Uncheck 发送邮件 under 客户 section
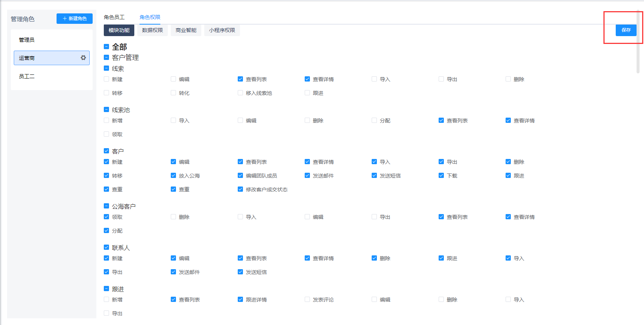The height and width of the screenshot is (325, 644). coord(307,176)
